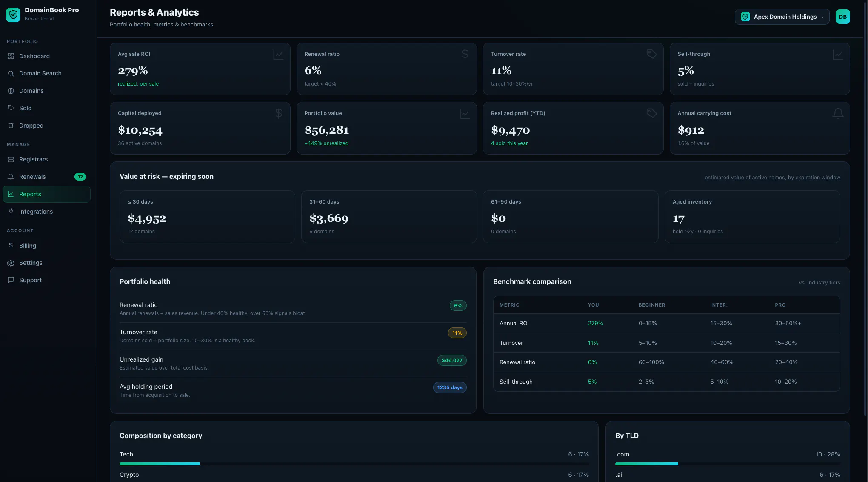The width and height of the screenshot is (868, 482).
Task: Click the Tech category progress bar
Action: (x=354, y=464)
